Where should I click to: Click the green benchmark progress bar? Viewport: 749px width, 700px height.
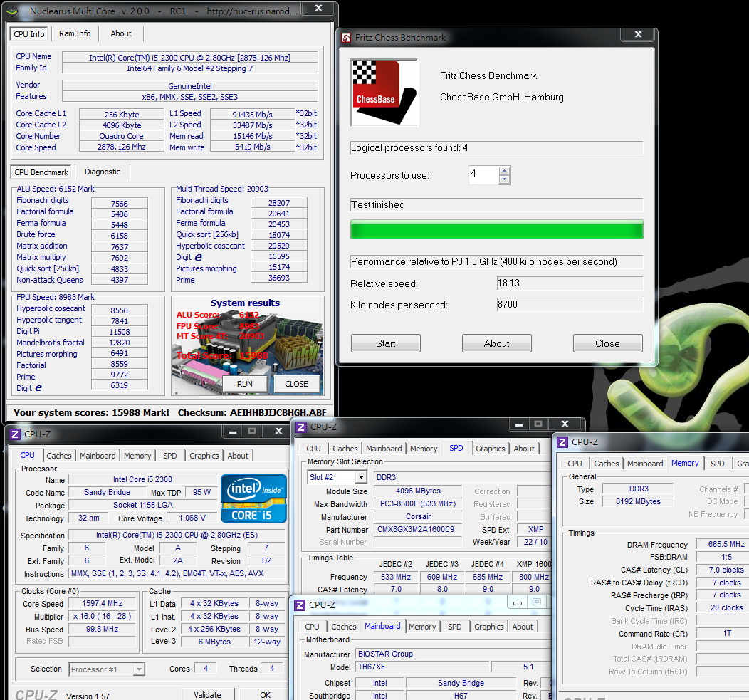point(497,229)
